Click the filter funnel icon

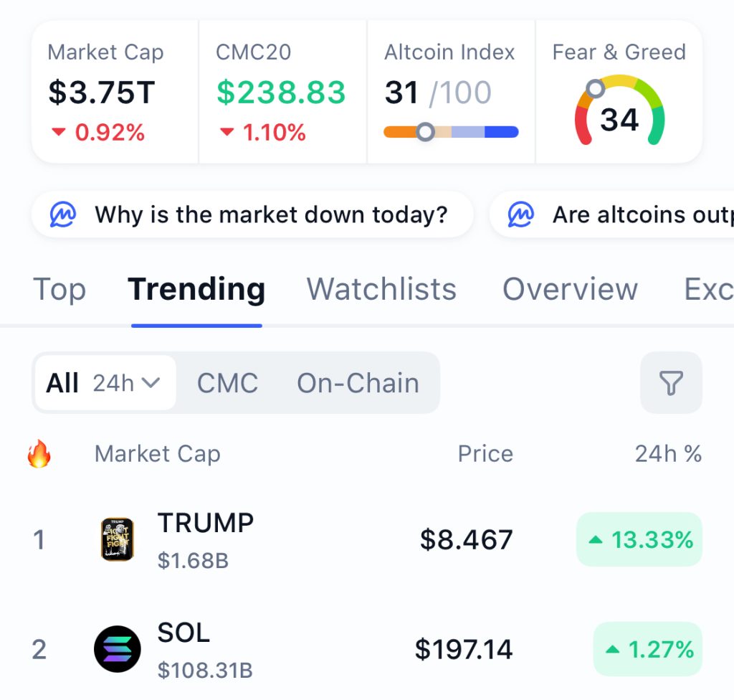pyautogui.click(x=670, y=383)
